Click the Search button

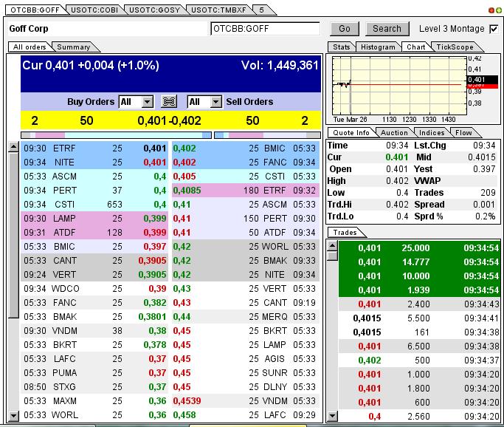[387, 29]
